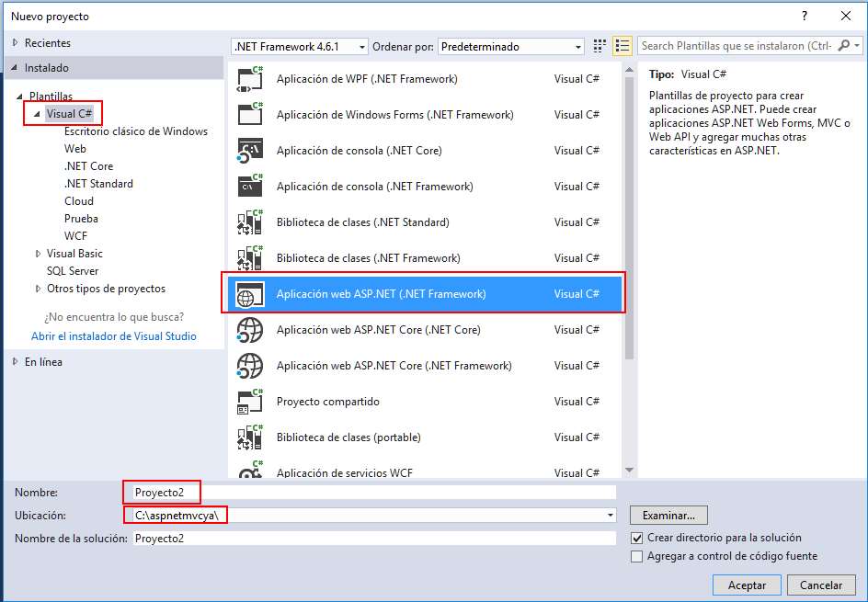The image size is (868, 602).
Task: Select the Cloud category
Action: pos(78,201)
